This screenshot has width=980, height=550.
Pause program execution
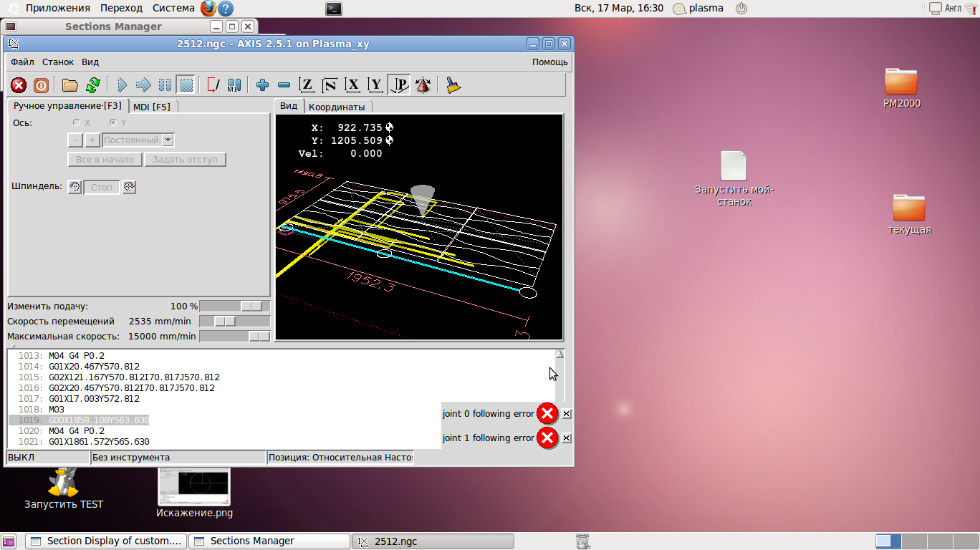[x=165, y=86]
